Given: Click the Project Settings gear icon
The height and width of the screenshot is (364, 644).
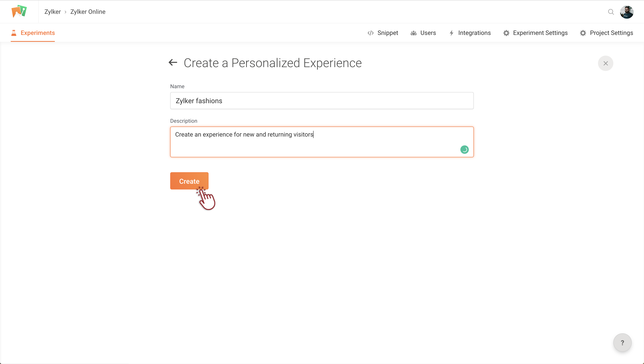Looking at the screenshot, I should coord(583,33).
